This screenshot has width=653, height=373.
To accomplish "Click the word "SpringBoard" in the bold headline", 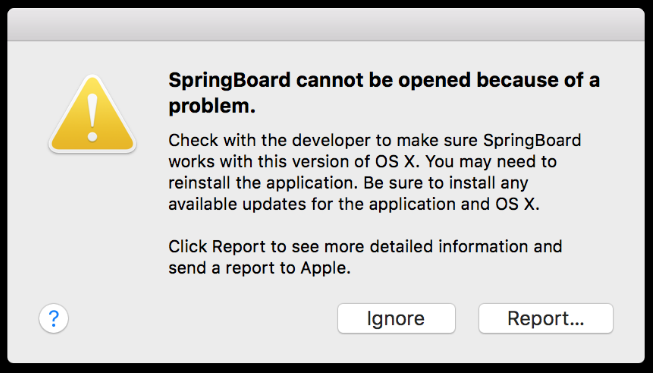I will coord(229,81).
